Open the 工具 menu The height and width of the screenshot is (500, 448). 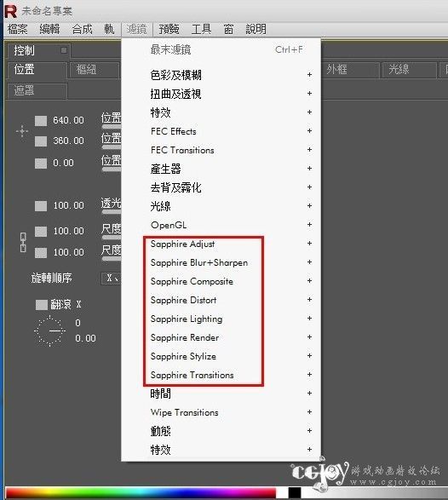pos(201,29)
